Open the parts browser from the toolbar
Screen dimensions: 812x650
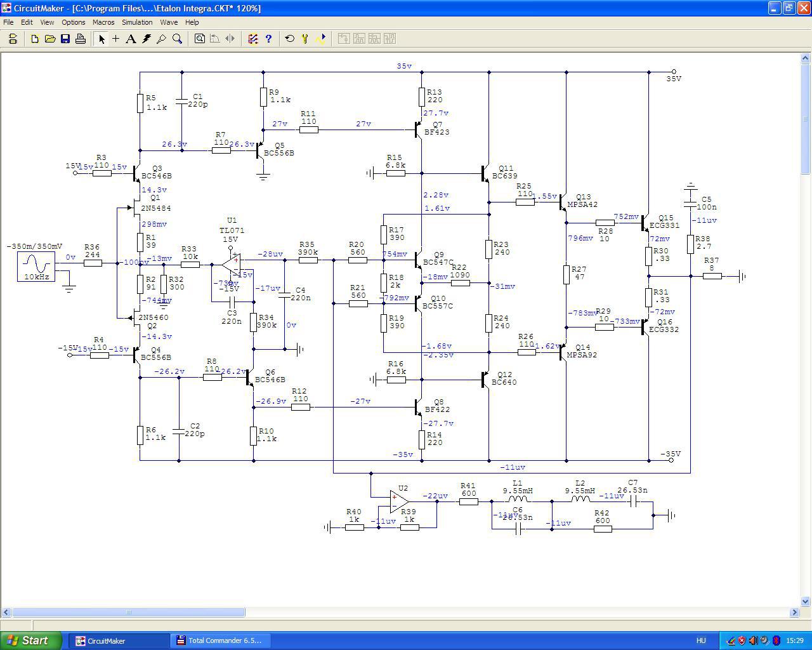coord(13,39)
